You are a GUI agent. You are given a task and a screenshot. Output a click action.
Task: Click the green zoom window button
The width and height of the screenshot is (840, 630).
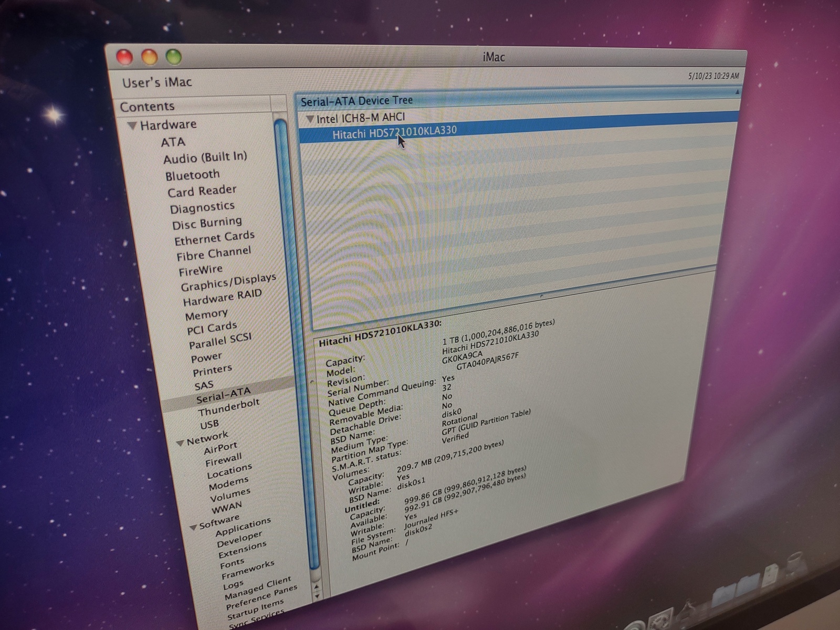(174, 57)
